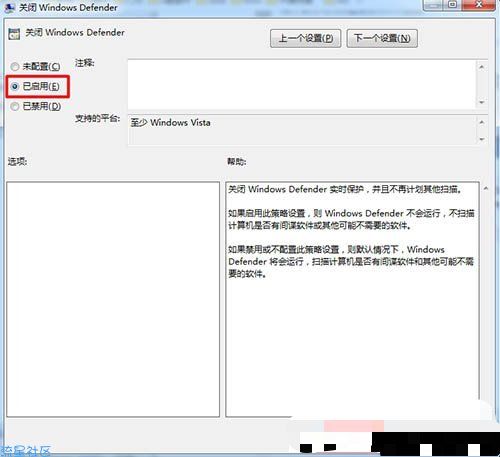Minimize the 关闭 Windows Defender window

click(x=435, y=5)
